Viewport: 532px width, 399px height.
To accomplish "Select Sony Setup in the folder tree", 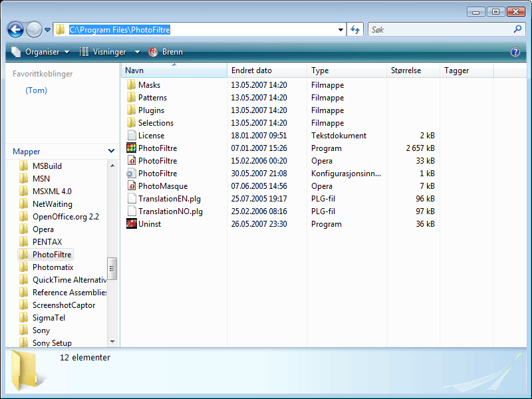I will click(52, 343).
